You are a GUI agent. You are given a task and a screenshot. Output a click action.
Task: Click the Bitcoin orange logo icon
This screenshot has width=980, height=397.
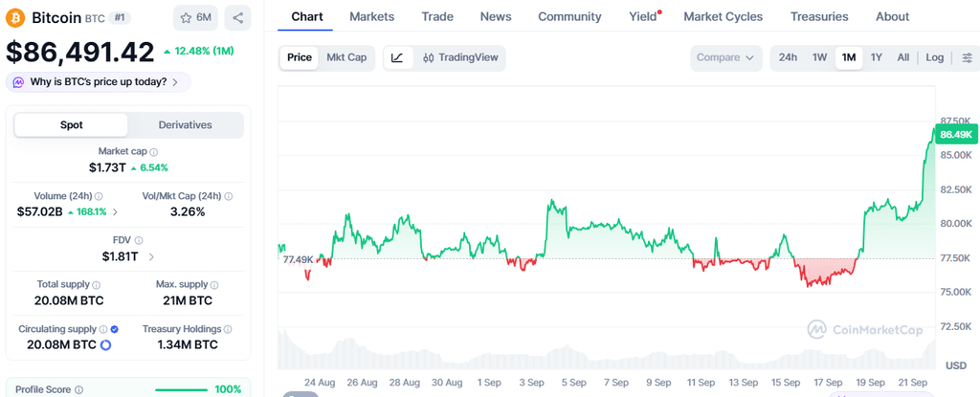(x=16, y=17)
